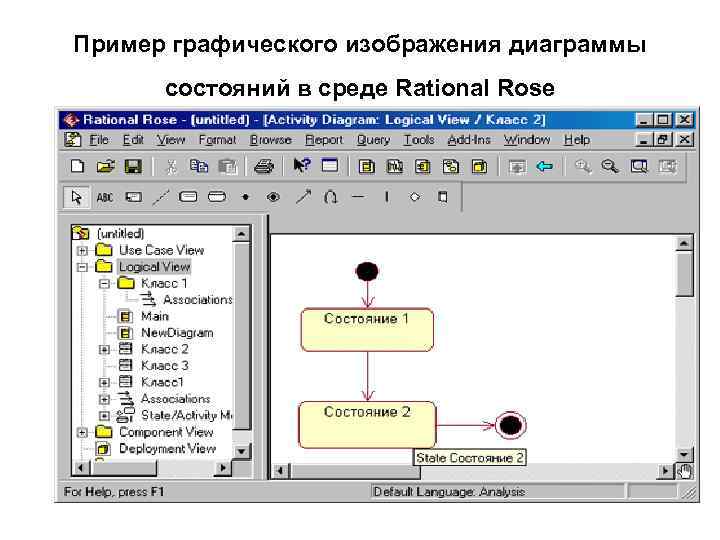
Task: Go back with the blue arrow icon
Action: point(545,166)
